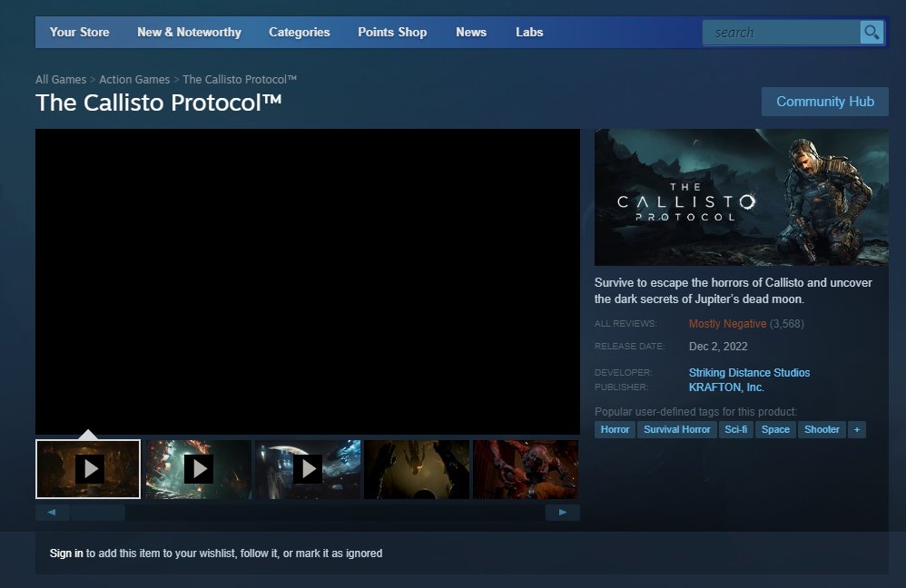
Task: Select the Shooter tag
Action: coord(822,430)
